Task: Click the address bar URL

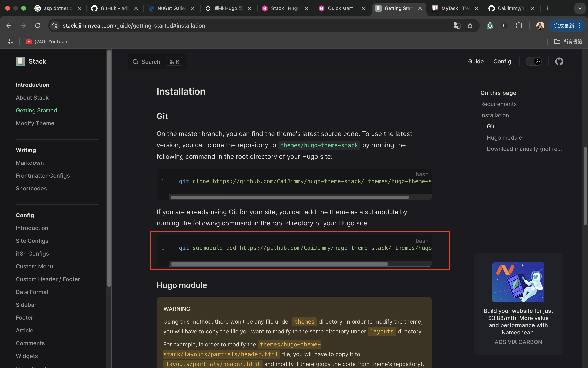Action: 134,26
